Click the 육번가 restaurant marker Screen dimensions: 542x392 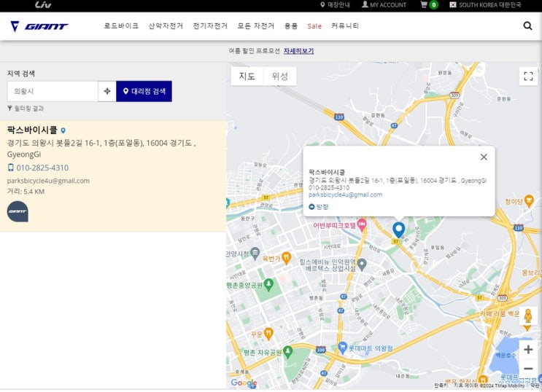click(287, 258)
